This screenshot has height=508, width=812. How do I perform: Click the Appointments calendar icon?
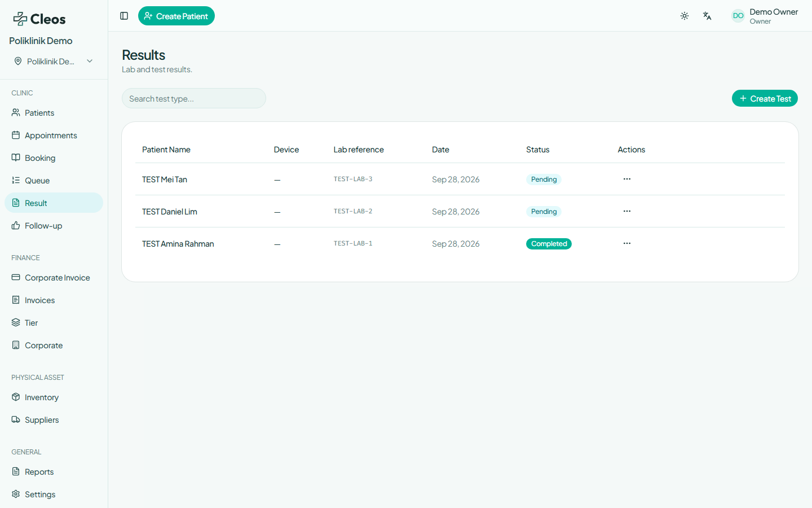[16, 135]
